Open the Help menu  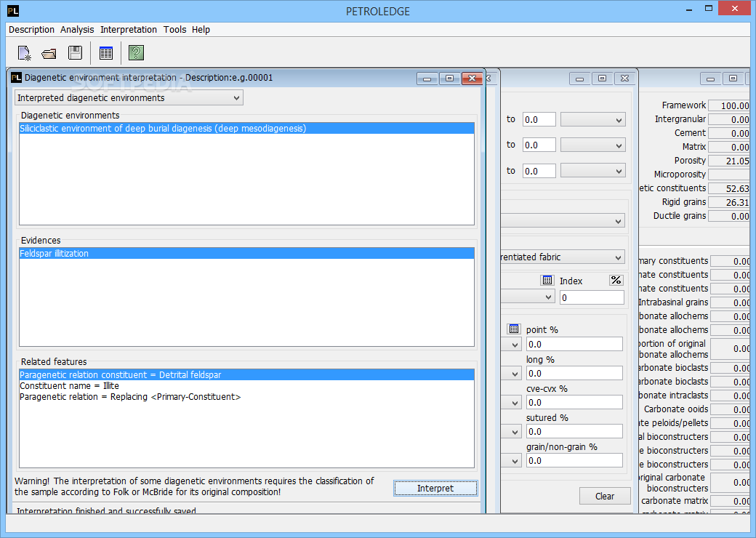201,29
